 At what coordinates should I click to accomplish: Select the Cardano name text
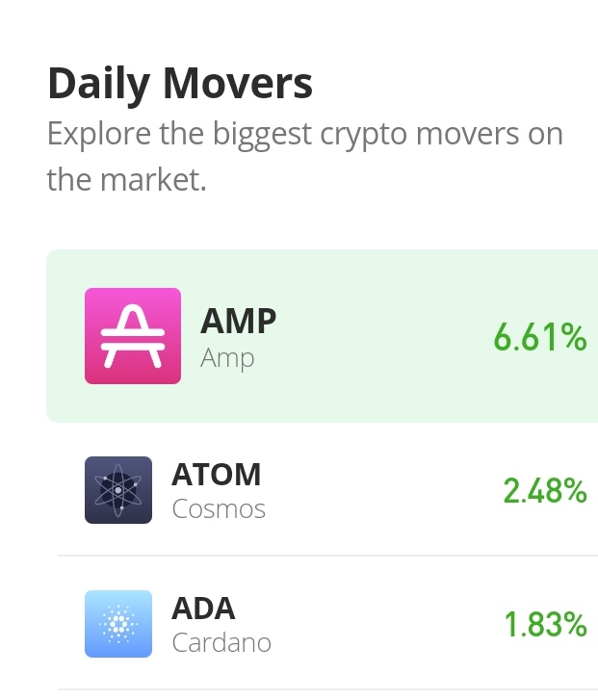(221, 643)
